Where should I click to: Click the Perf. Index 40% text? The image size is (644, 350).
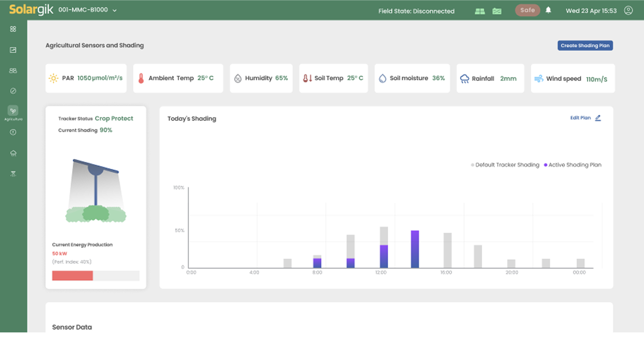[x=72, y=262]
